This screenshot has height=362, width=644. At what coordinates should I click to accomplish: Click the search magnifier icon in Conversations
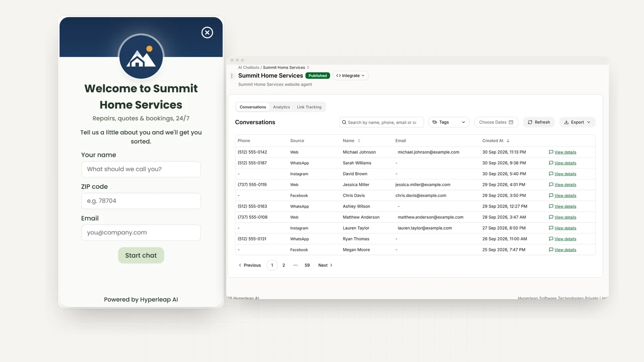(x=344, y=122)
